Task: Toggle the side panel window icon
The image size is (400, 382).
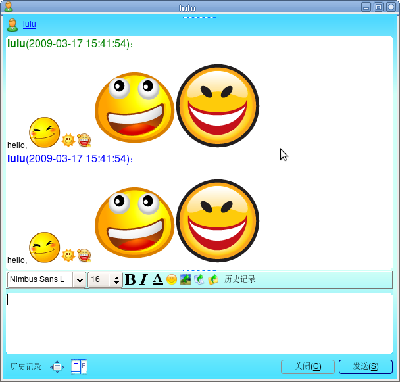Action: [79, 367]
